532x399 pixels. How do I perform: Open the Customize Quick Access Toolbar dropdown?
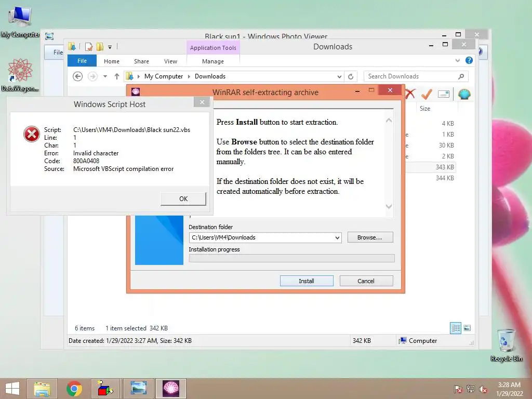coord(110,47)
